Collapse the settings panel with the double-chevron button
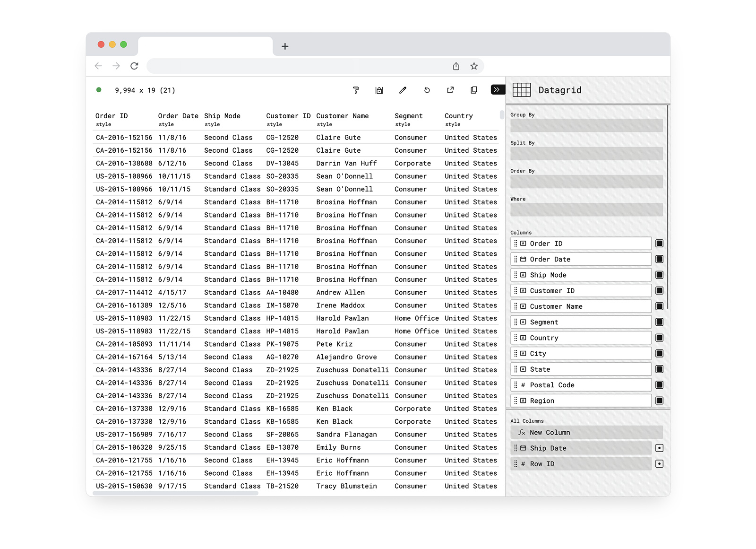The height and width of the screenshot is (549, 756). pyautogui.click(x=498, y=90)
